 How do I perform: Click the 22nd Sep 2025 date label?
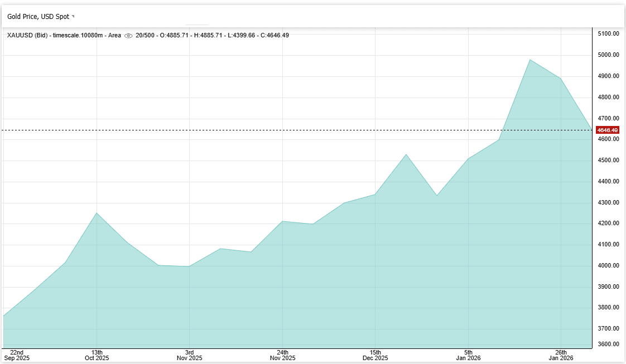pyautogui.click(x=17, y=355)
